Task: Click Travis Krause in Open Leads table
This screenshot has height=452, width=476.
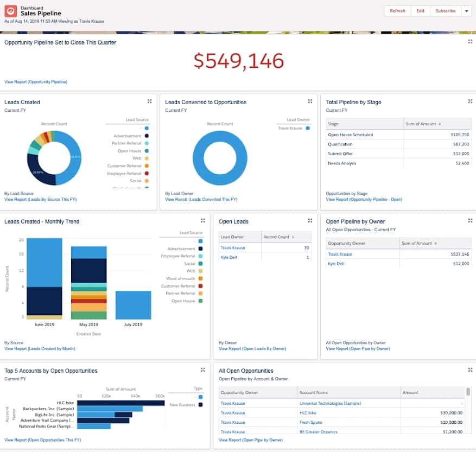Action: [x=233, y=247]
